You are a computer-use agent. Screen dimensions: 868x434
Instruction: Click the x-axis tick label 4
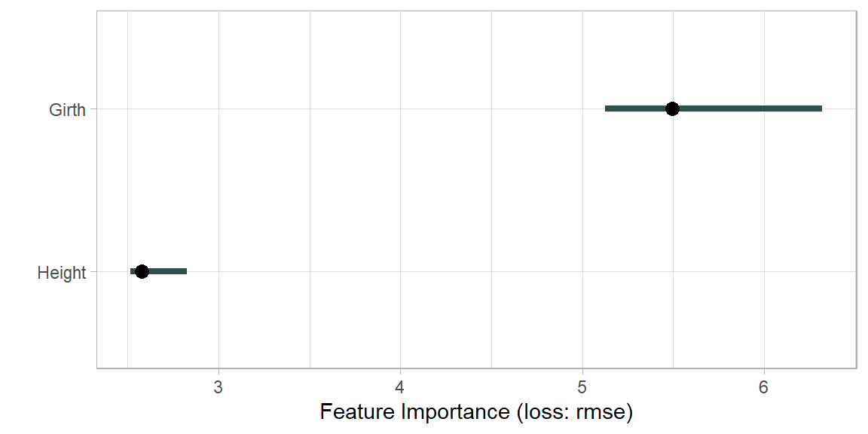click(x=400, y=387)
